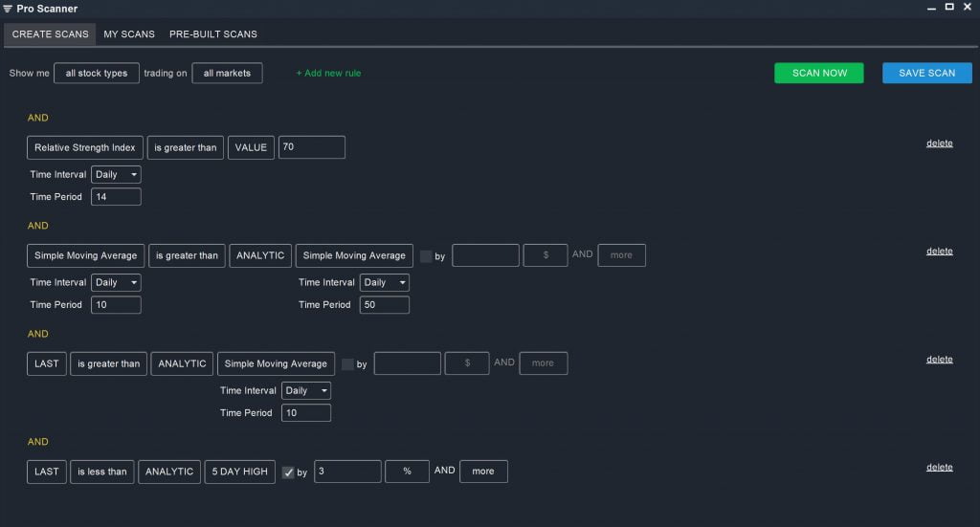Uncheck 'by' checkbox in 5 DAY HIGH rule

coord(288,472)
